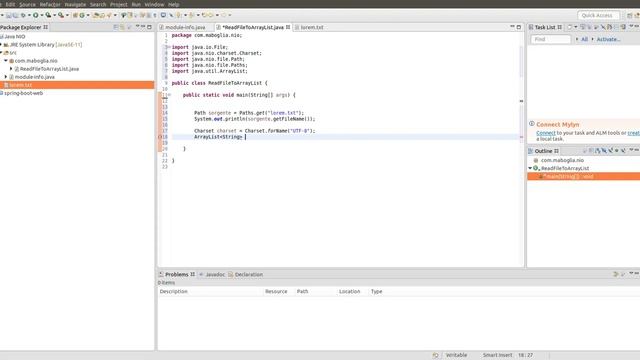Open the Navigate menu
Viewport: 640px width, 360px height.
75,4
